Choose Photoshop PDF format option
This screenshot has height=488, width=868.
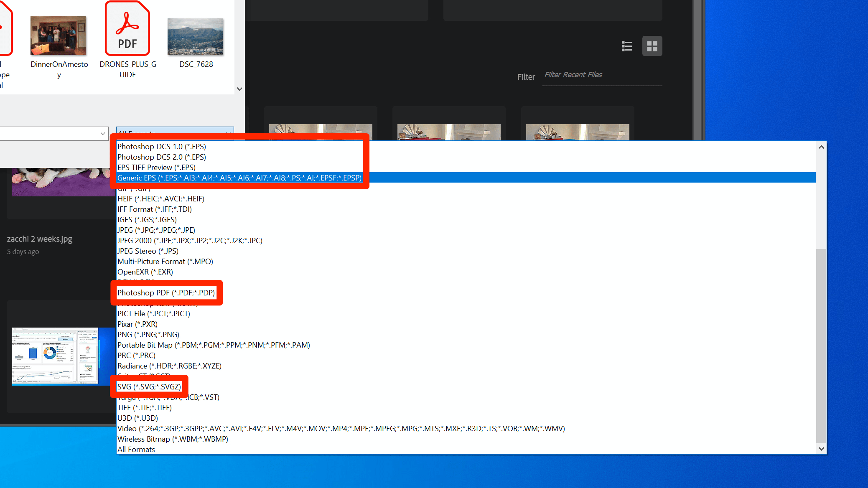click(x=166, y=293)
